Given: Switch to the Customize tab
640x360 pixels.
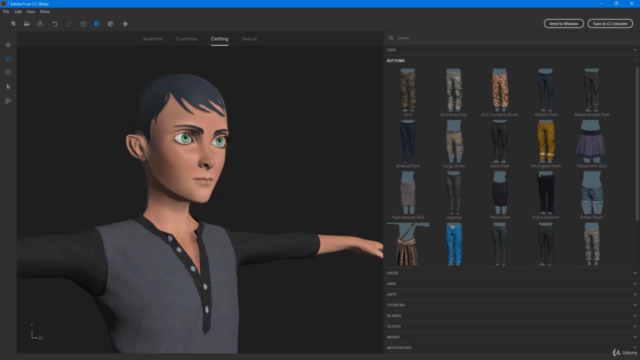Looking at the screenshot, I should tap(187, 39).
